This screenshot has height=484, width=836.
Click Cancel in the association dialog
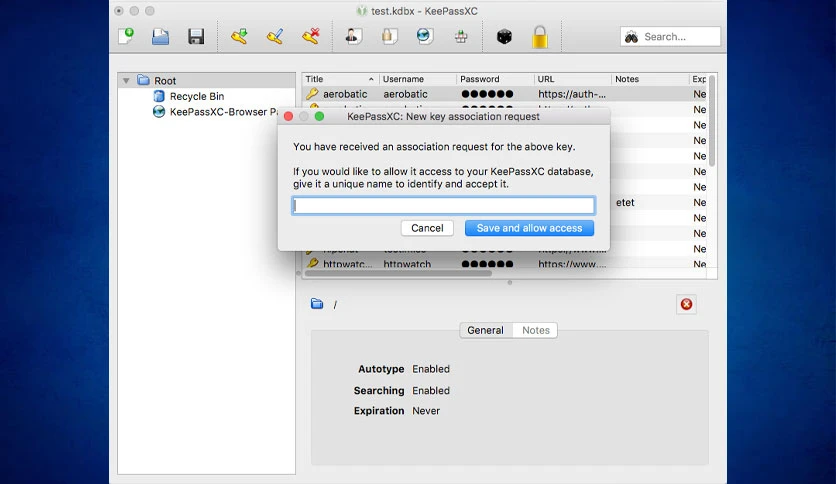(427, 228)
